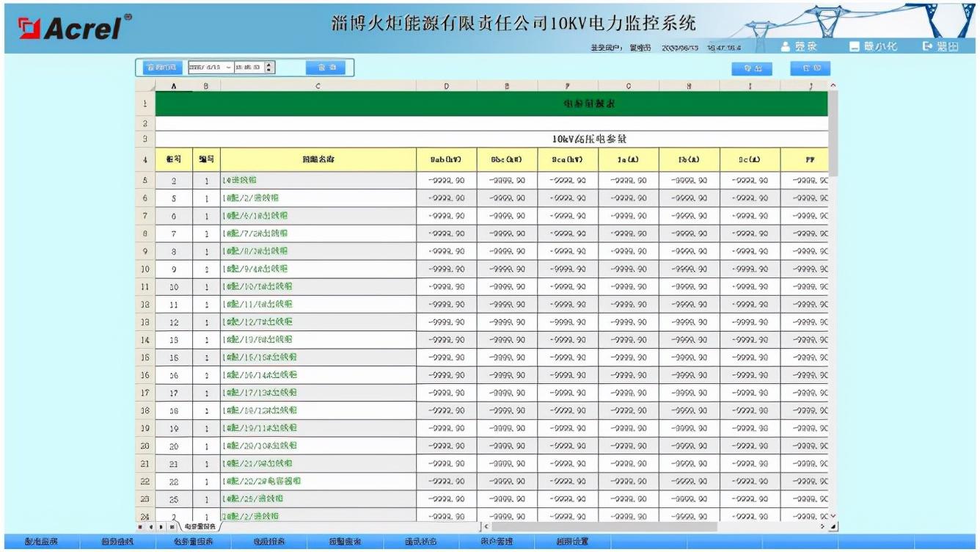The width and height of the screenshot is (980, 552).
Task: Select column header A
Action: click(x=174, y=86)
